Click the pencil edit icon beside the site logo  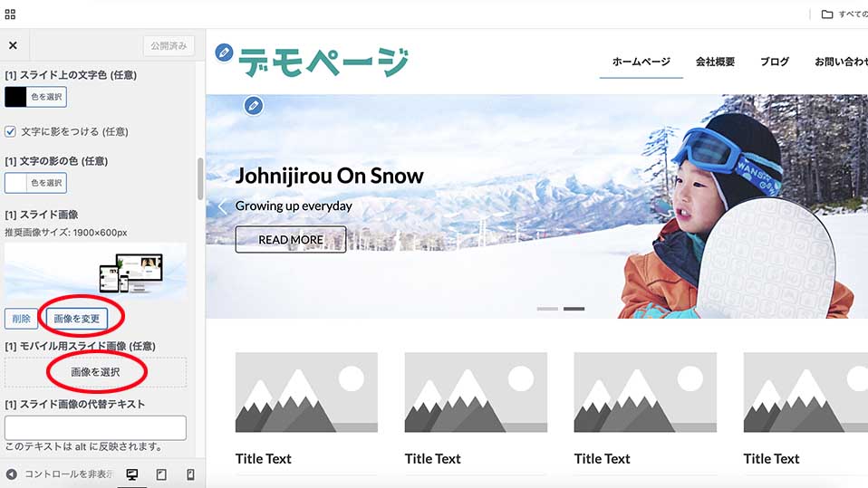(x=224, y=53)
